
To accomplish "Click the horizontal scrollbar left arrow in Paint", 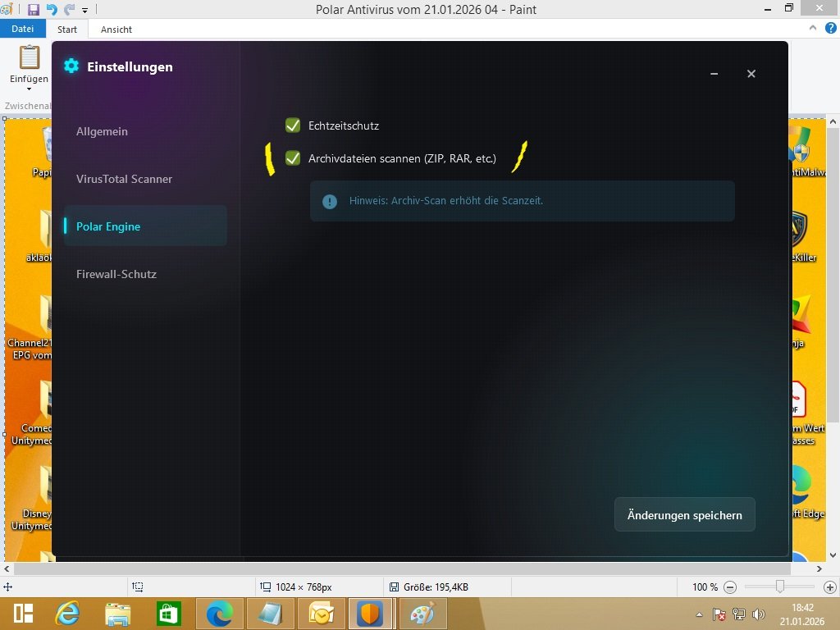I will pyautogui.click(x=7, y=568).
